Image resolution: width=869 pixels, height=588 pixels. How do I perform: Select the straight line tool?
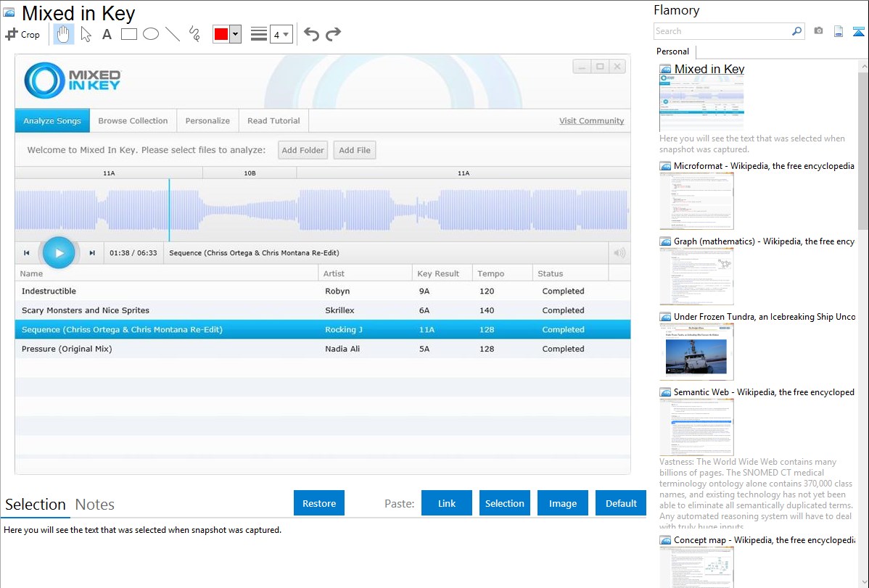coord(173,34)
